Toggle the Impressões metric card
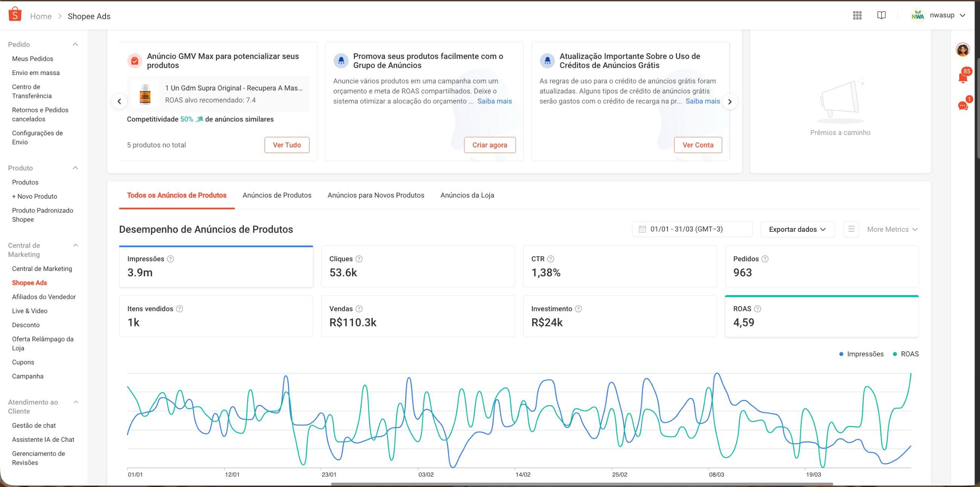The height and width of the screenshot is (487, 980). coord(216,266)
